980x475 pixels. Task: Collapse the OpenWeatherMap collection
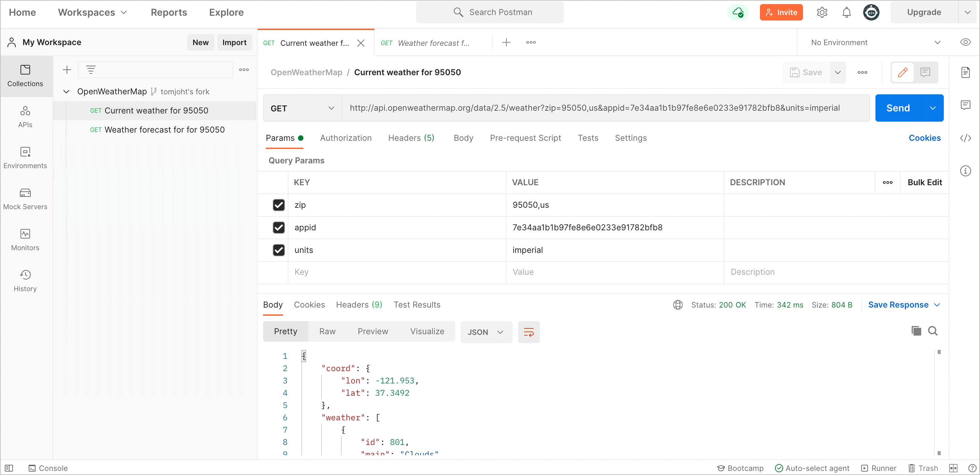tap(67, 92)
